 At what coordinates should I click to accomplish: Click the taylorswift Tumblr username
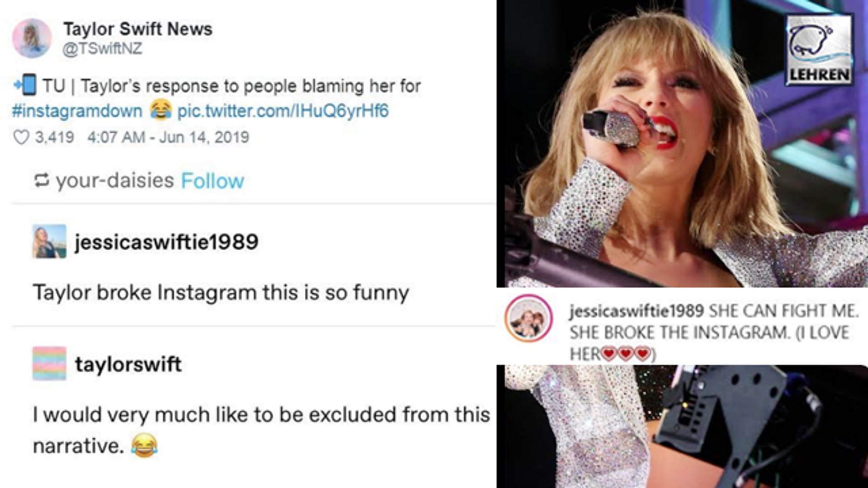pos(128,364)
